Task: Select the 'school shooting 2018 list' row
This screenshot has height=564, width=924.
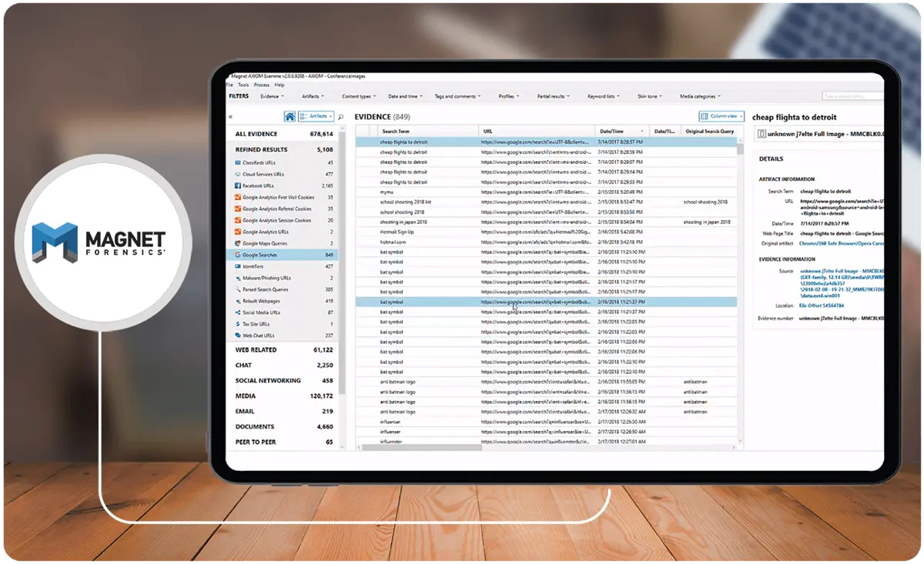Action: coord(547,202)
